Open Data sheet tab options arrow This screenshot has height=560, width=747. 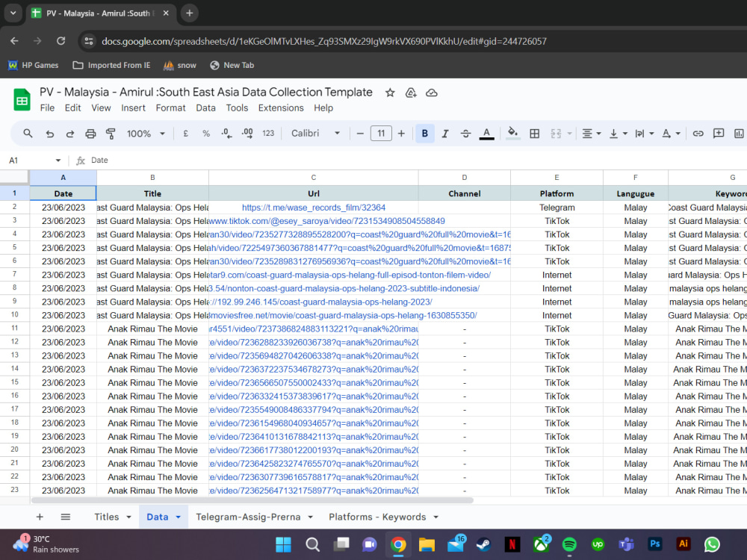coord(179,517)
